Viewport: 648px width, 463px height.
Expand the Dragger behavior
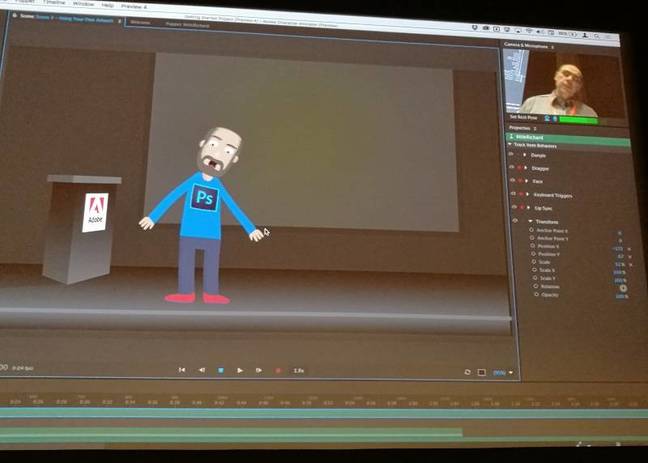(526, 168)
